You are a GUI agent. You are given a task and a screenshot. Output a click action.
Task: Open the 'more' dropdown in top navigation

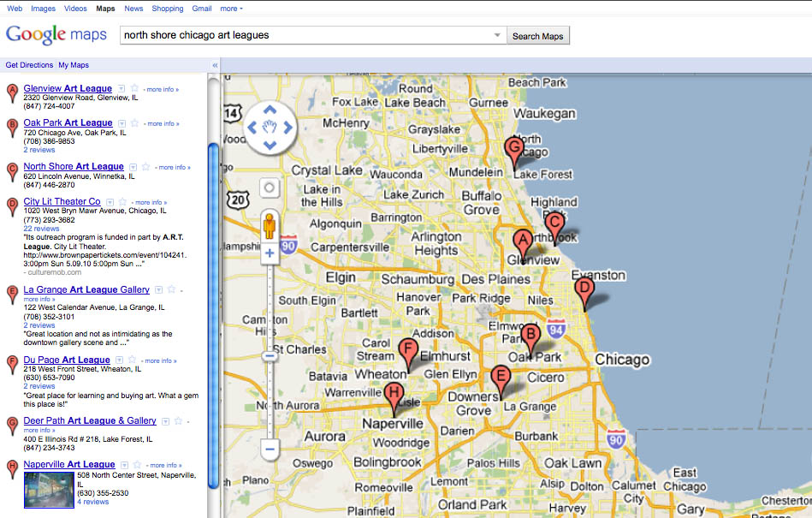point(231,9)
